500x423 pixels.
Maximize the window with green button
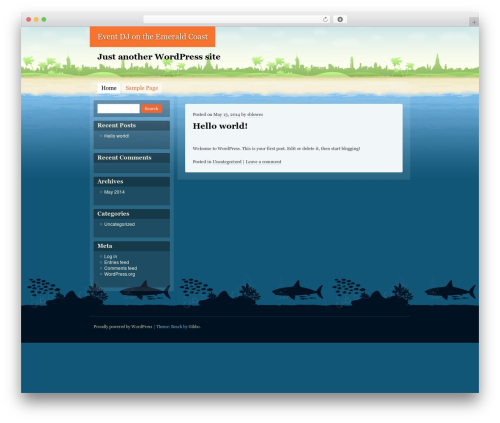click(x=44, y=19)
